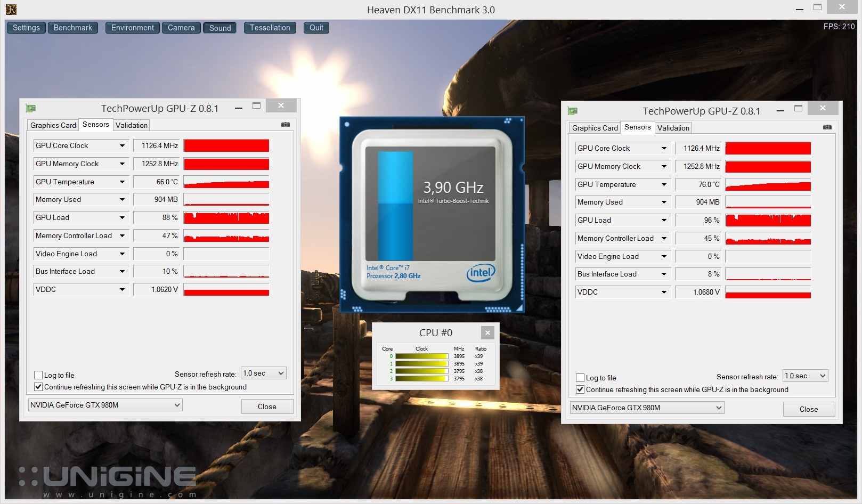Click the Turbo Boost frequency bar gauge
This screenshot has height=504, width=862.
[x=396, y=205]
